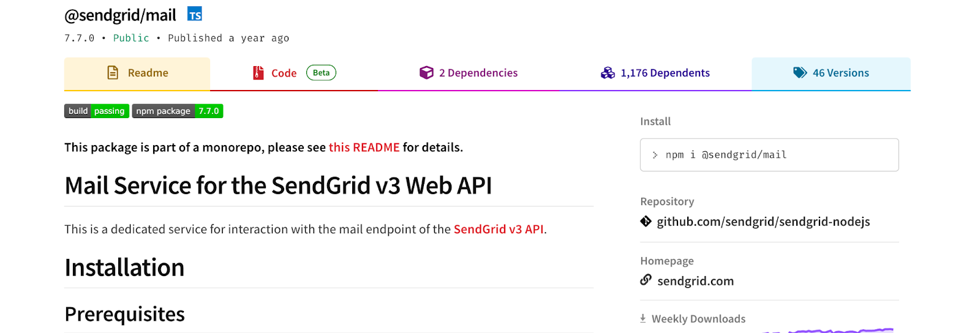Open the SendGrid v3 API link

[x=499, y=230]
